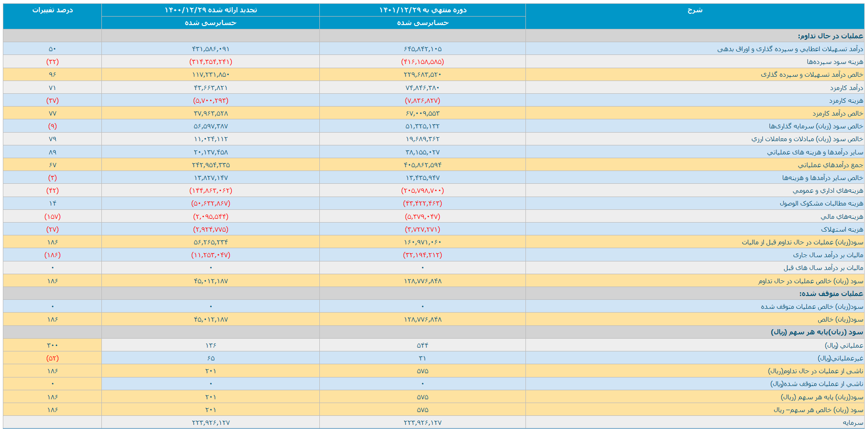Click the "درصد تغییرات" column header

pos(52,10)
